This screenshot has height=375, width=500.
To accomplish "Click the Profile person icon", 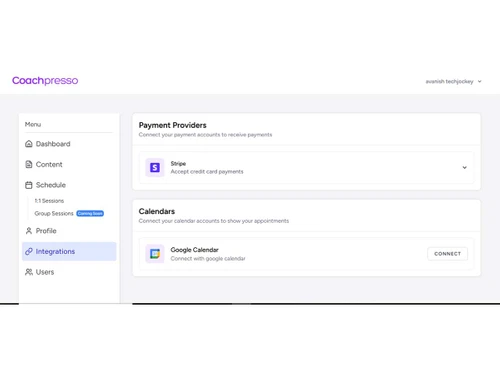I will point(29,231).
